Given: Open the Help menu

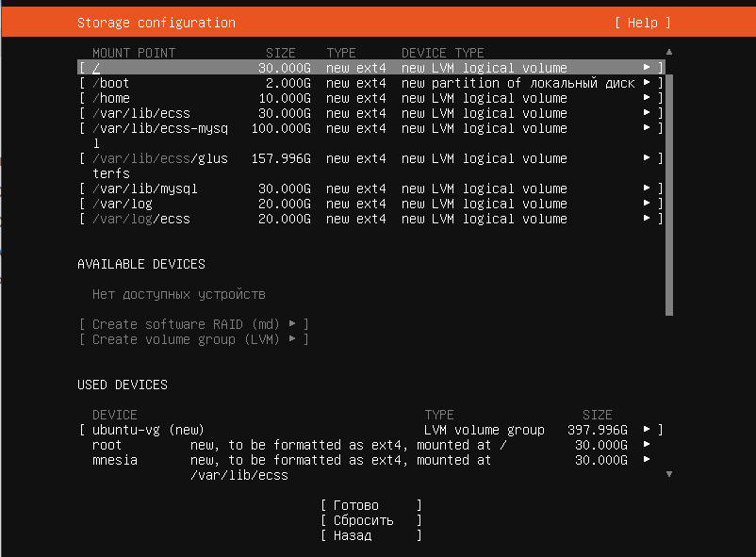Looking at the screenshot, I should [x=642, y=23].
